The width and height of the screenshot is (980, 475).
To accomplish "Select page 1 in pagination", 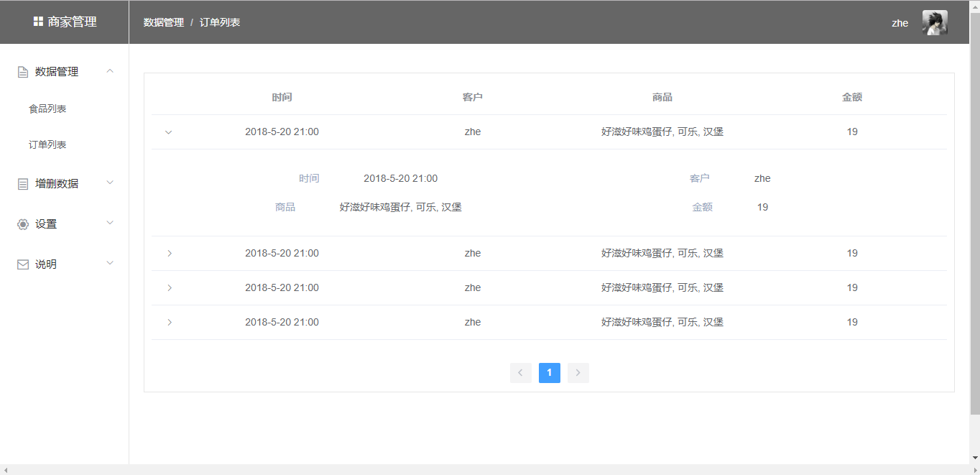I will [x=550, y=373].
